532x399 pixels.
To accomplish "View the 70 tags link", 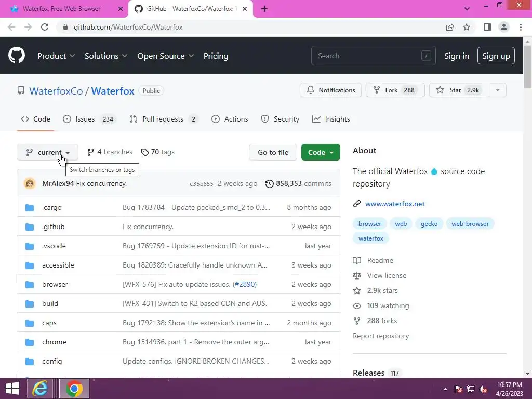I will (x=158, y=152).
